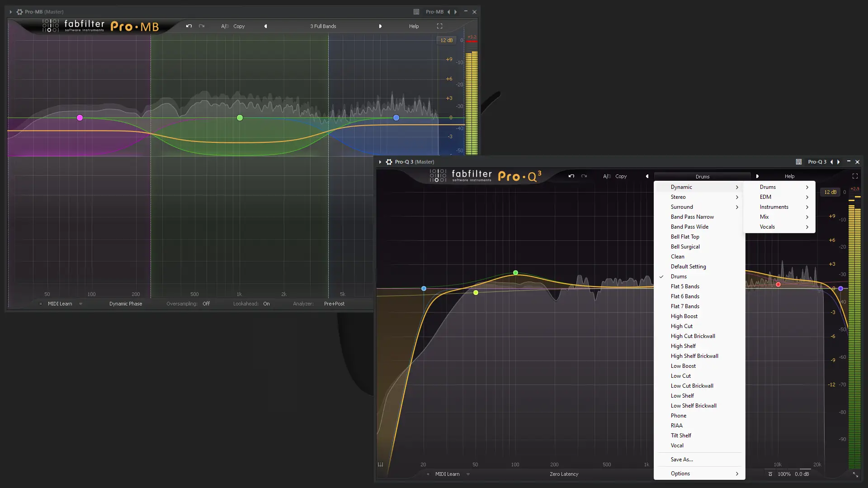Viewport: 868px width, 488px height.
Task: Expand the MIDI Learn dropdown in Pro-MB
Action: click(x=81, y=304)
